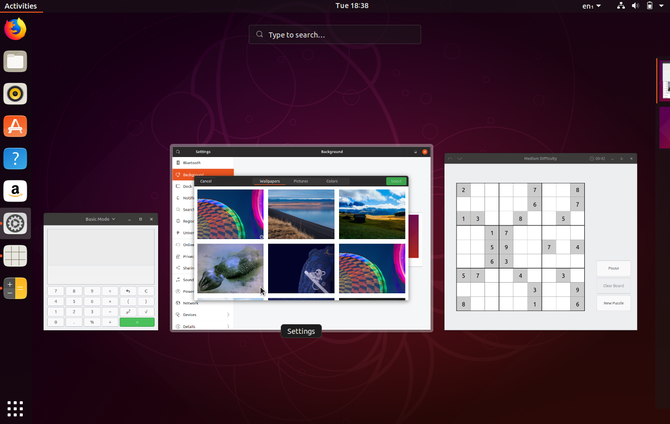Select Network in the Settings sidebar

click(203, 303)
